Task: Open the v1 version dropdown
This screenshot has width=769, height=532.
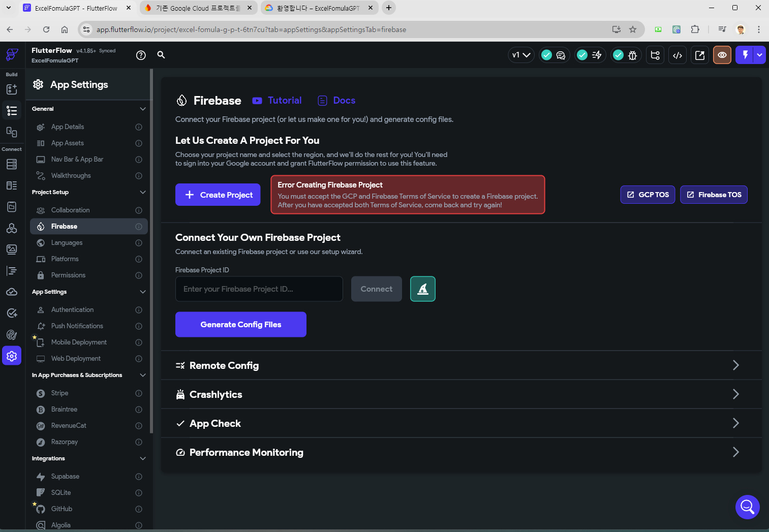Action: [x=521, y=55]
